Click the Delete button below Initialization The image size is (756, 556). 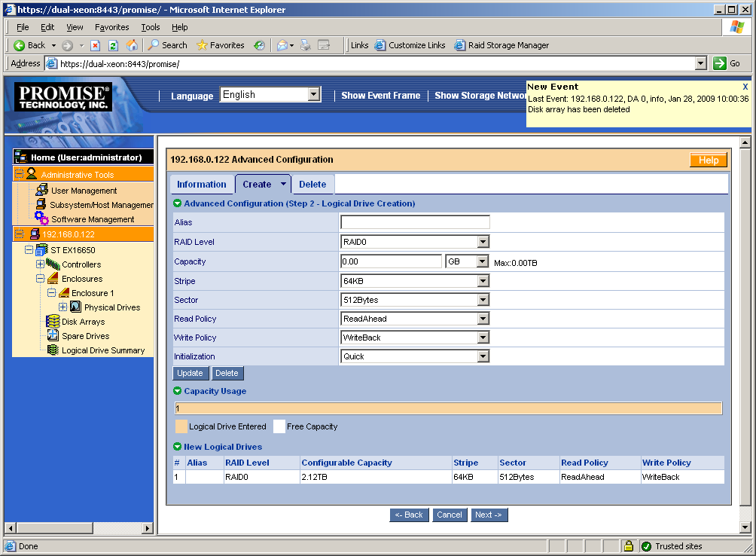click(227, 373)
